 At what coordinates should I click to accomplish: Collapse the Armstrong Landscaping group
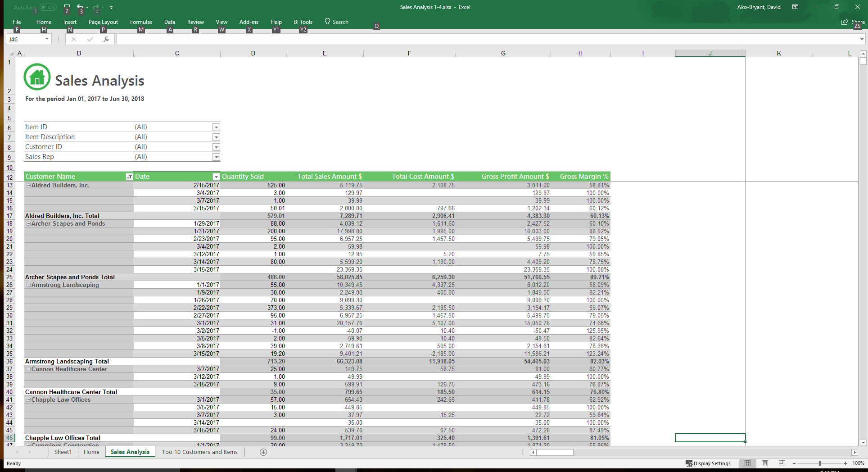28,285
